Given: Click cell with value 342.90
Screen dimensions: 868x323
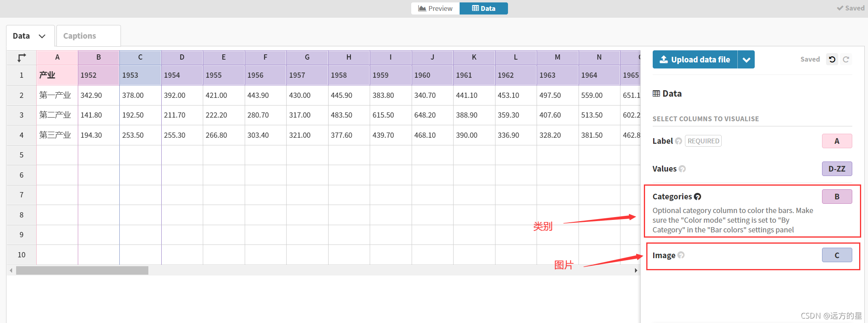Looking at the screenshot, I should point(99,95).
